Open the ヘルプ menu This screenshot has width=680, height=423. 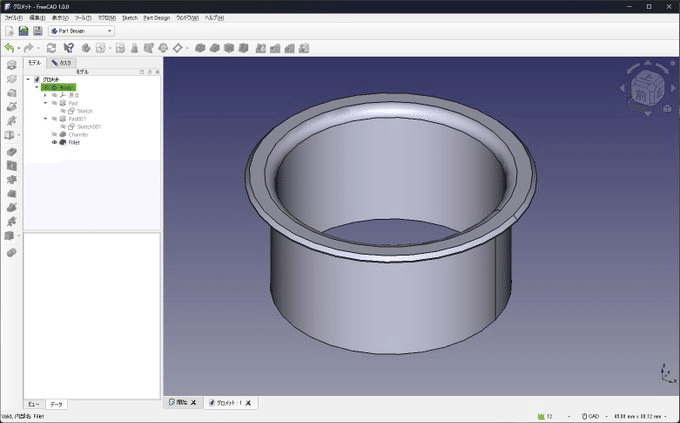pyautogui.click(x=214, y=18)
